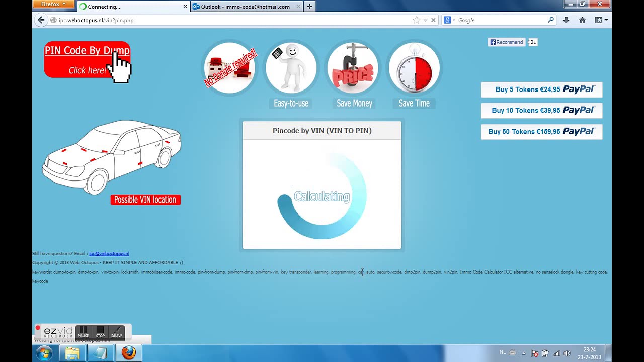Close the Outlook tab
This screenshot has height=362, width=644.
(298, 7)
